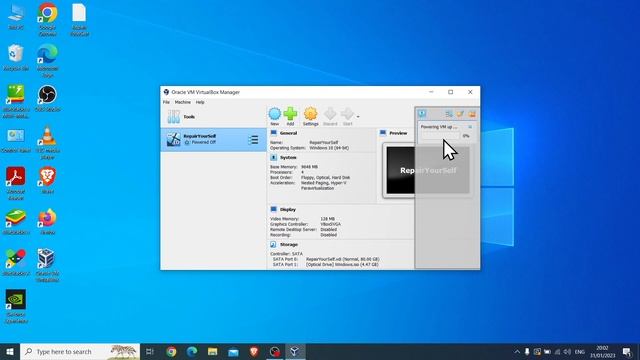This screenshot has height=360, width=640.
Task: Click the Preview section header
Action: click(398, 133)
